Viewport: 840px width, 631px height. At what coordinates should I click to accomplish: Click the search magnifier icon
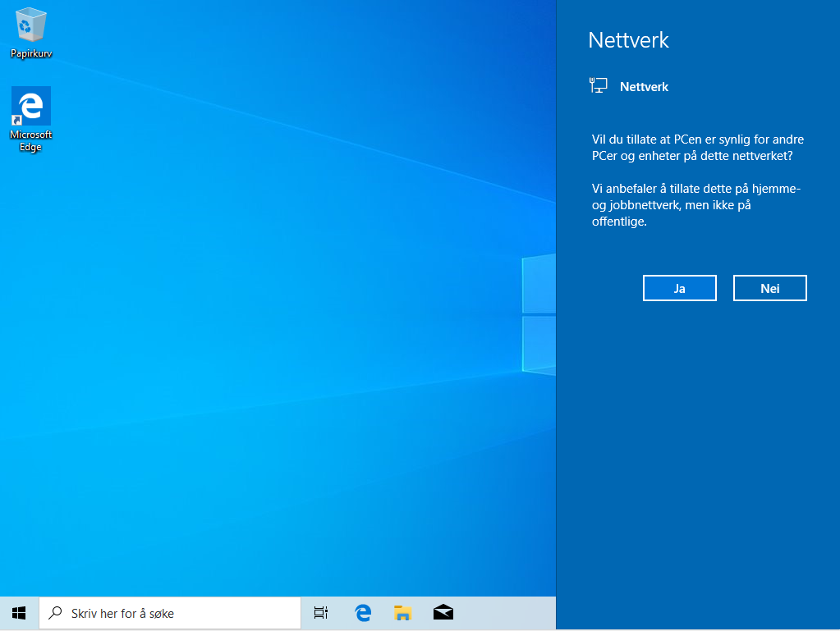55,613
